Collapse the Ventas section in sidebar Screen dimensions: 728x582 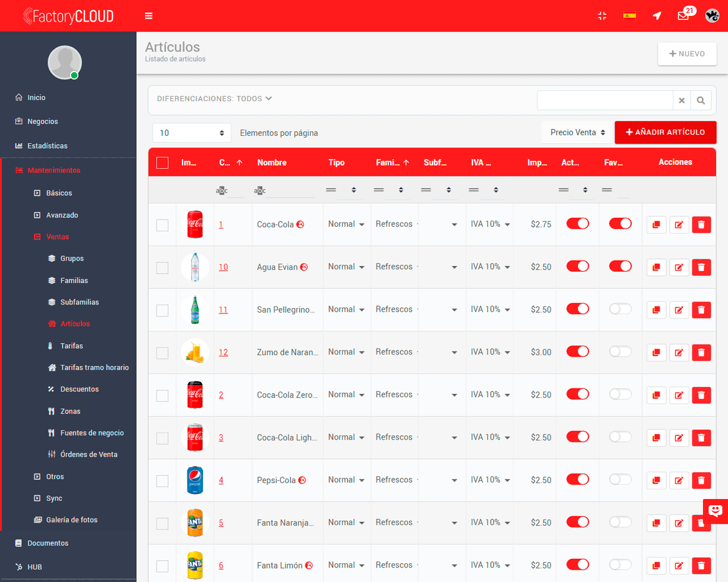52,237
